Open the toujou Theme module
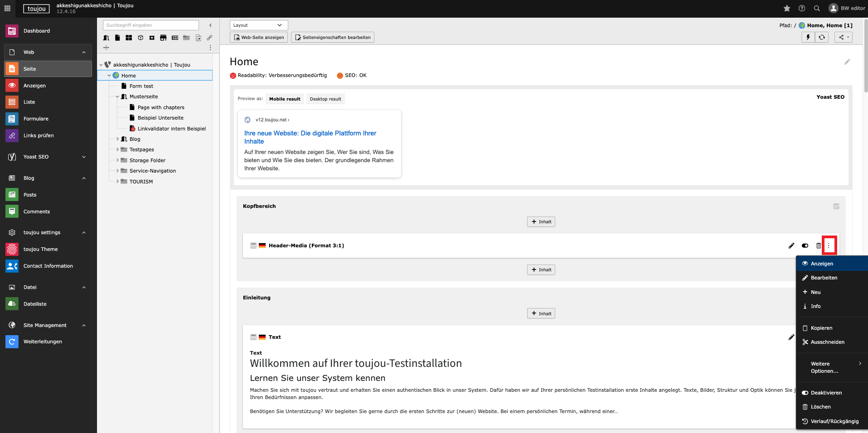Viewport: 868px width, 433px height. point(40,249)
